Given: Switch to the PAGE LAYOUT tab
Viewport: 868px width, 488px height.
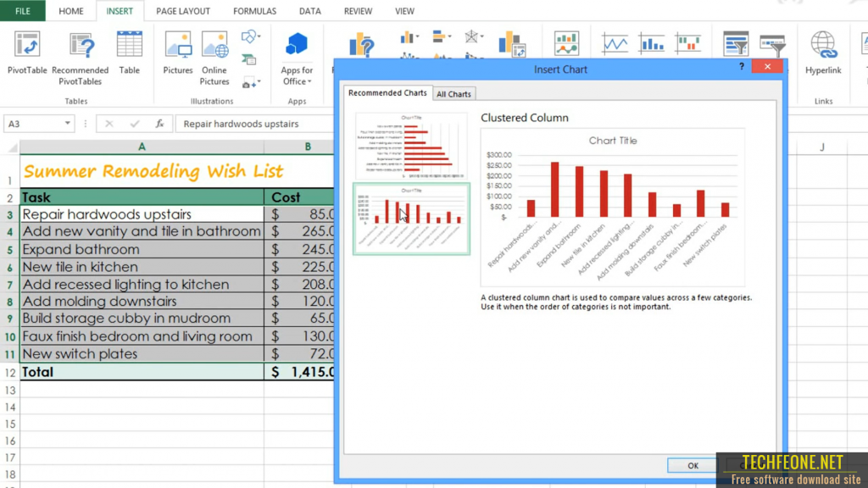Looking at the screenshot, I should click(183, 11).
